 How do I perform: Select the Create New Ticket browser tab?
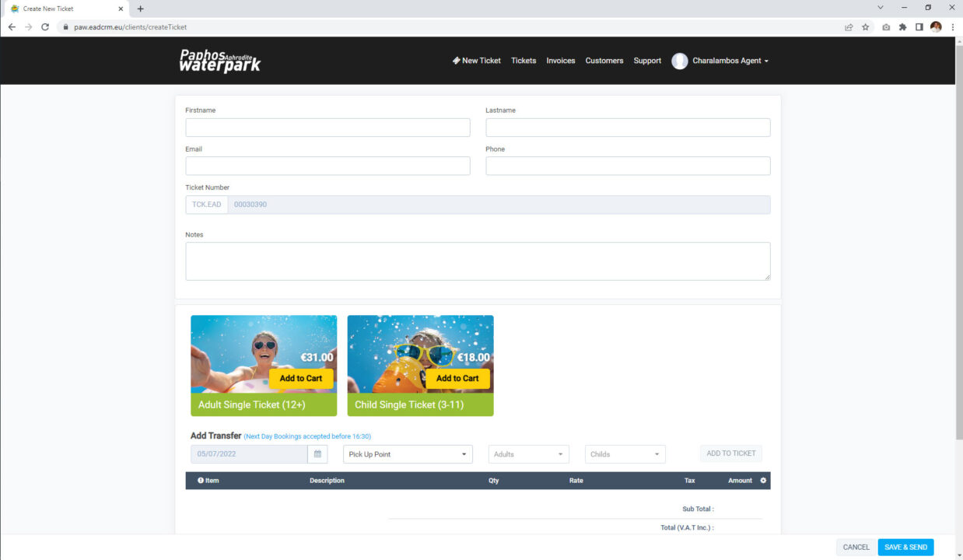(x=67, y=9)
